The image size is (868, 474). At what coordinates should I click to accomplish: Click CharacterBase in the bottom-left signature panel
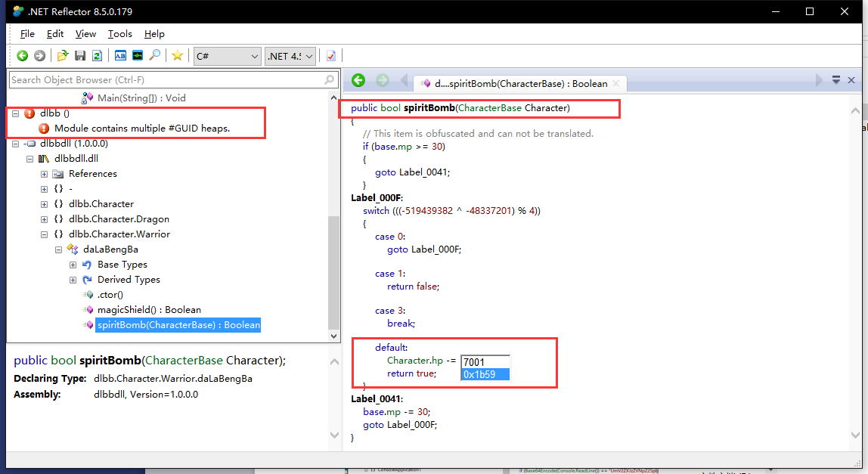pos(184,361)
